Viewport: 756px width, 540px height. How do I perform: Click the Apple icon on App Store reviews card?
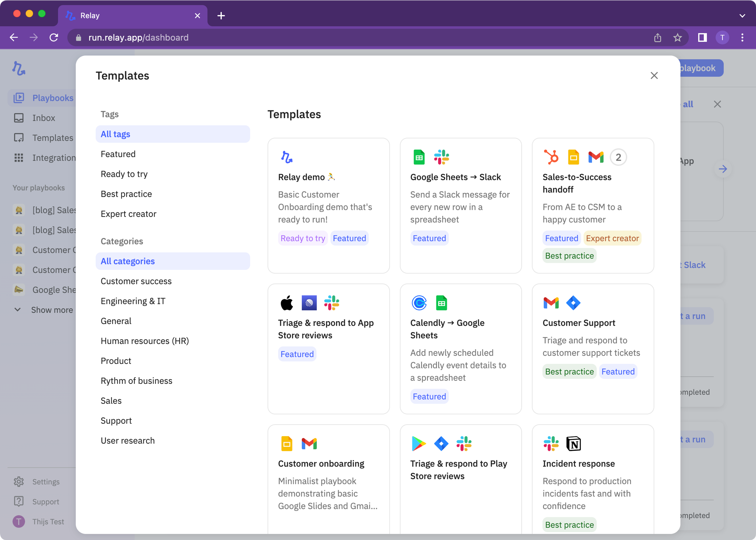tap(286, 303)
